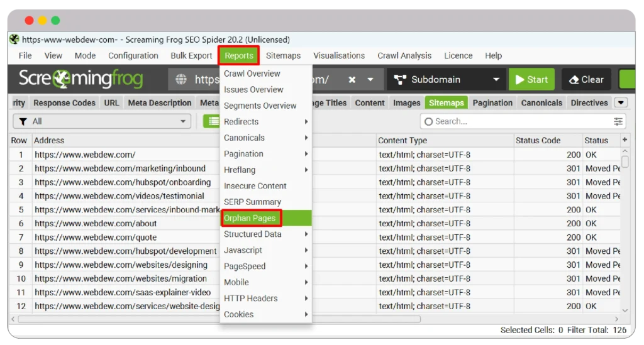Open the View menu
Image resolution: width=644 pixels, height=345 pixels.
click(53, 55)
